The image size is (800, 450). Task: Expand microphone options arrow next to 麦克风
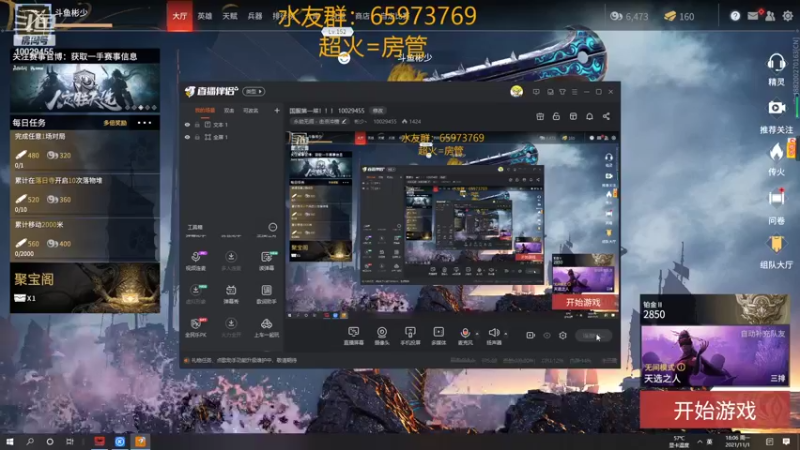477,334
